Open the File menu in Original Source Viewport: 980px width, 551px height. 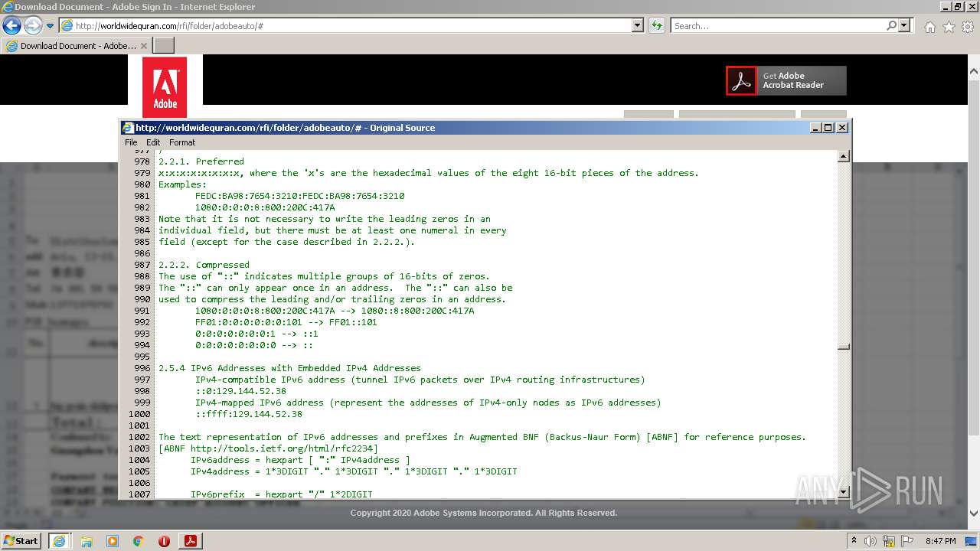point(131,142)
